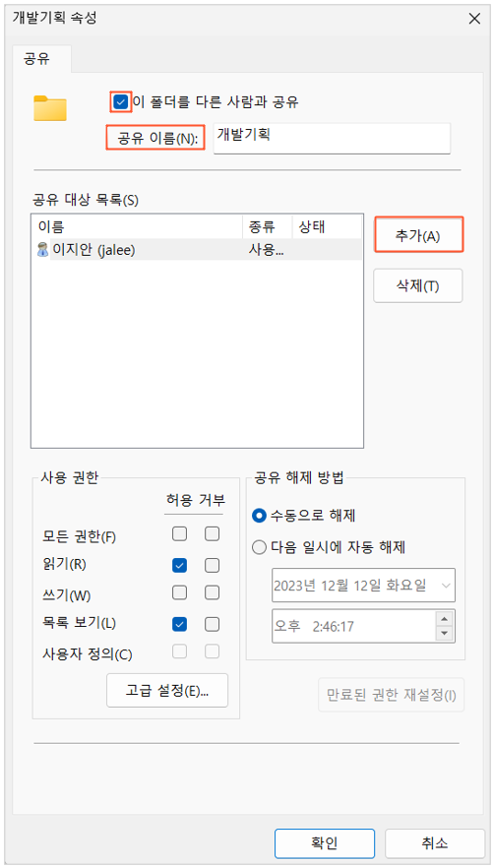Check the 쓰기 거부 checkbox
The image size is (493, 868).
[212, 592]
